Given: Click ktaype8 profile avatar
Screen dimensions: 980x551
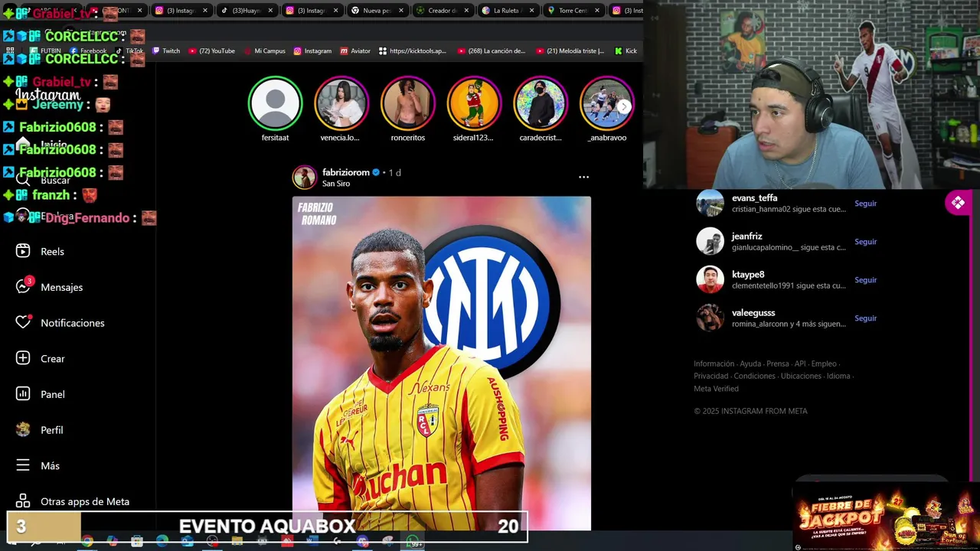Looking at the screenshot, I should (710, 279).
